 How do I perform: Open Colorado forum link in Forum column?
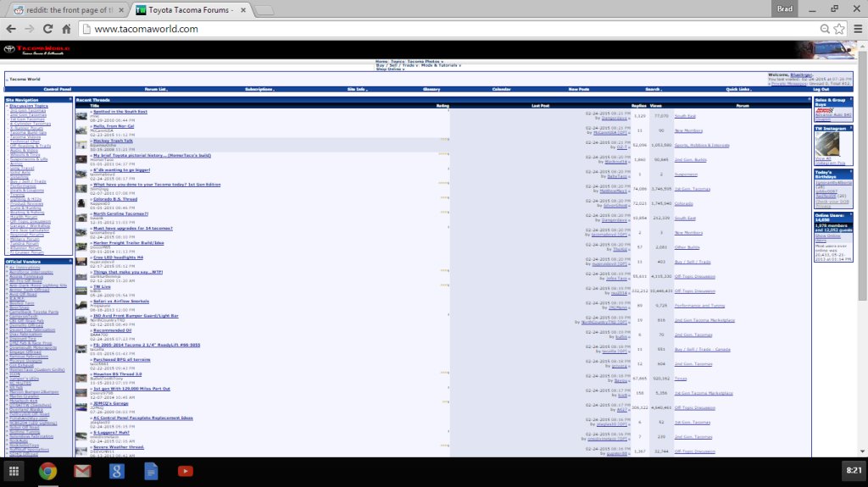[x=684, y=203]
